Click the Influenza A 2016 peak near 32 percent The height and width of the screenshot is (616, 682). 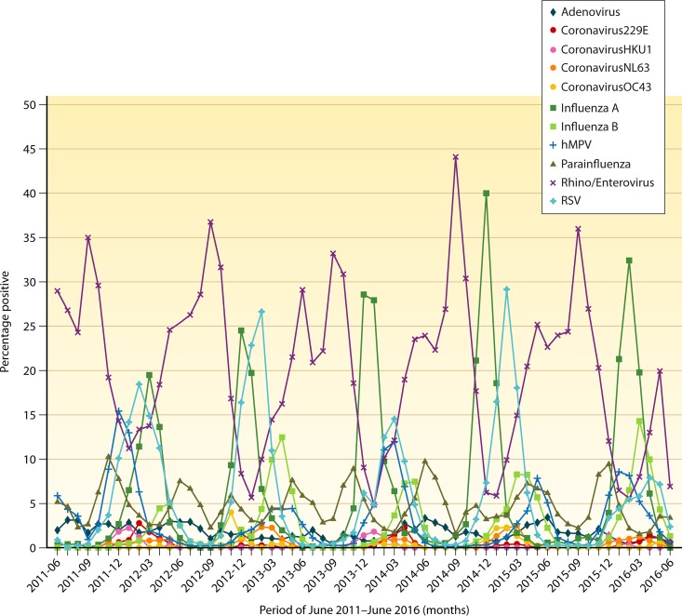click(629, 261)
